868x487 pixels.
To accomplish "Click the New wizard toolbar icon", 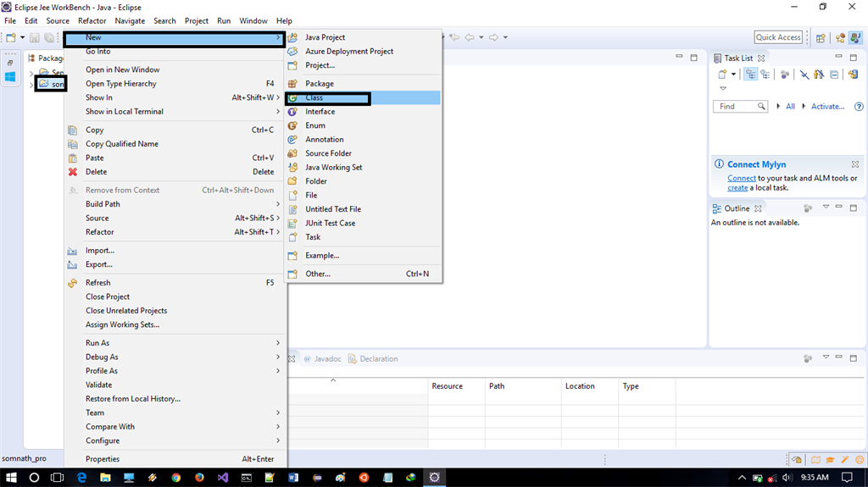I will (x=11, y=37).
